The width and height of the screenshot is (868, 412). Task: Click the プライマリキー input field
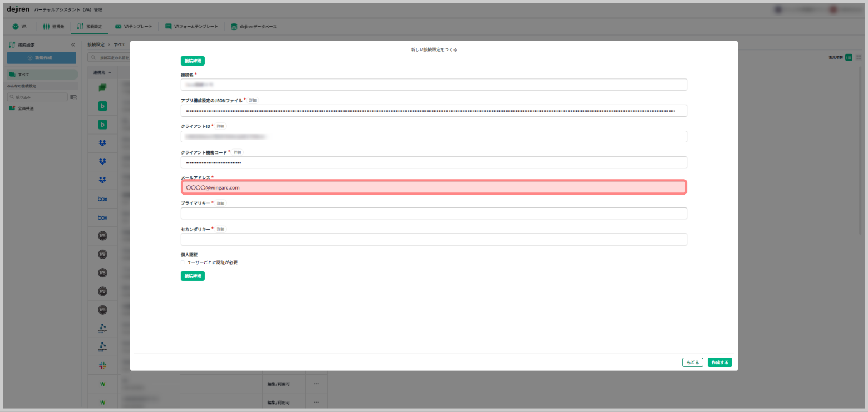[x=433, y=214]
